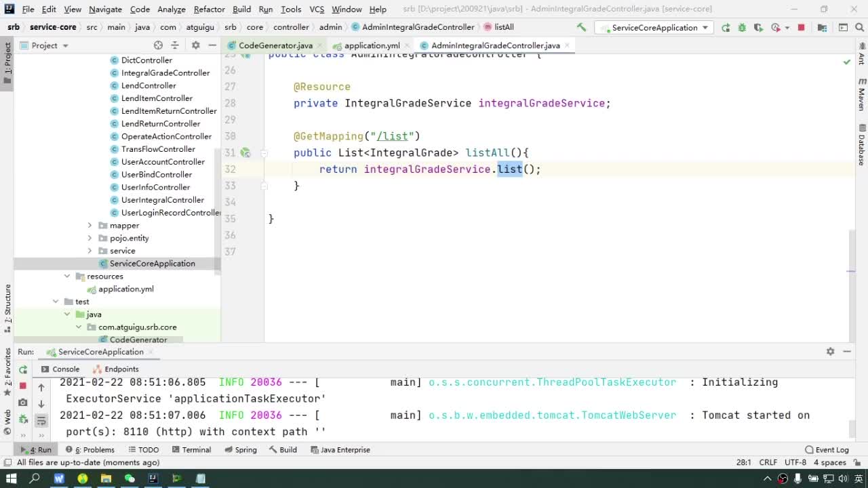Open the Database side panel
868x488 pixels.
click(861, 144)
